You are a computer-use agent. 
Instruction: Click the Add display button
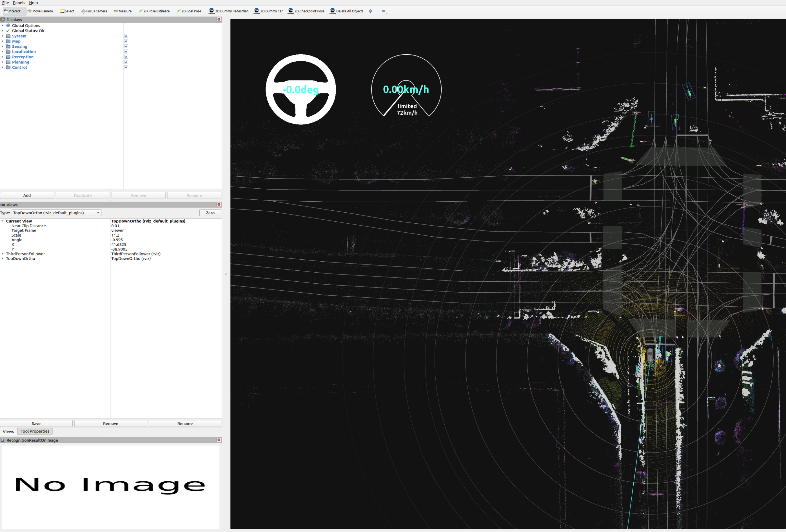27,195
